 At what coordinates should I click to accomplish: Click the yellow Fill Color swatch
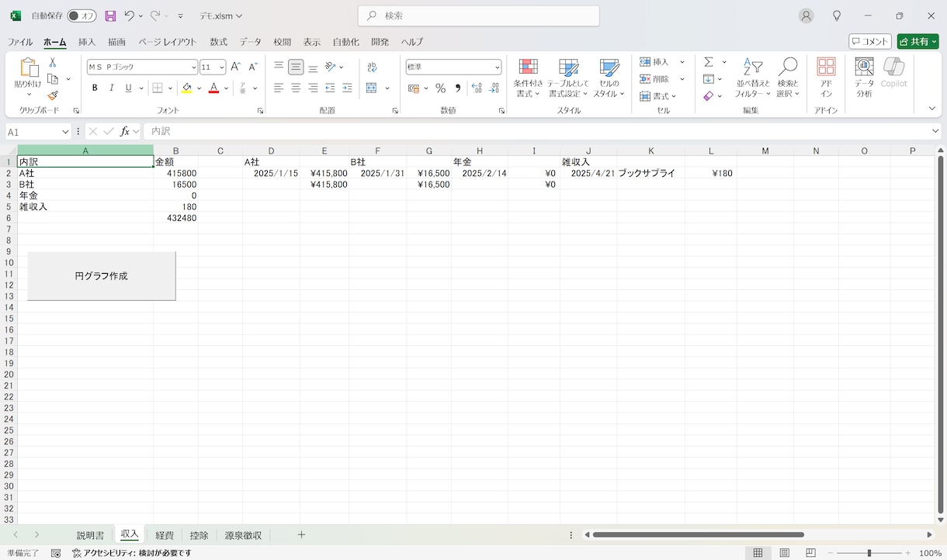tap(186, 88)
